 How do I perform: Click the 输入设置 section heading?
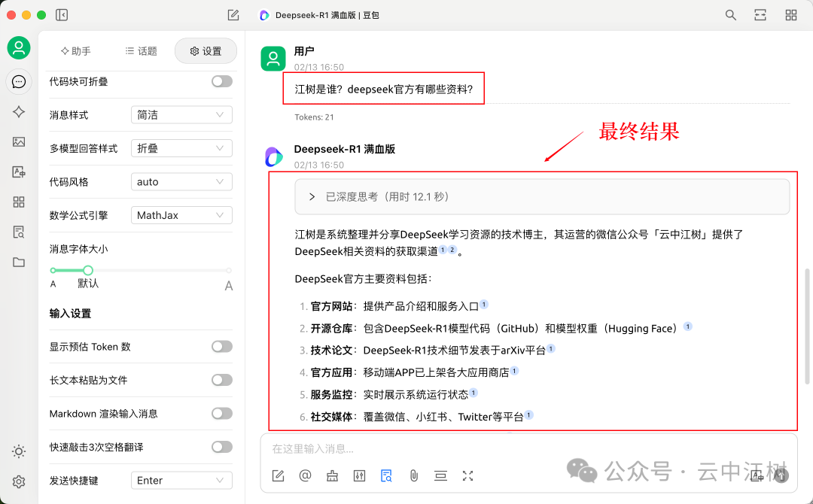[x=70, y=314]
